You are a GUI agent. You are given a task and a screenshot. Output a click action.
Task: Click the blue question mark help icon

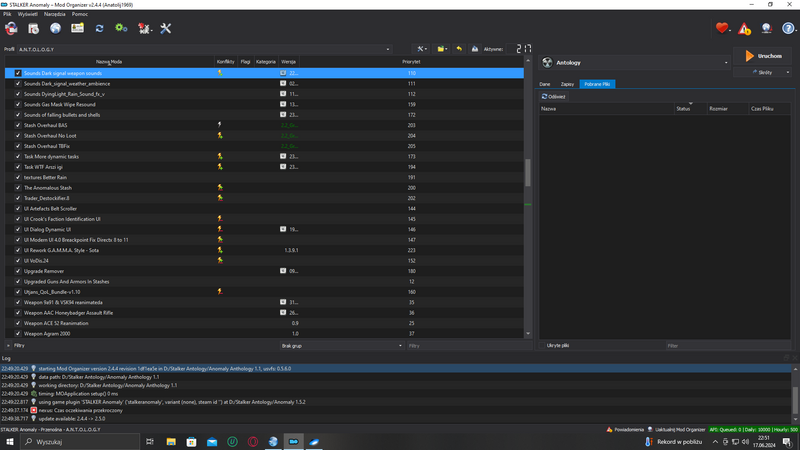788,29
